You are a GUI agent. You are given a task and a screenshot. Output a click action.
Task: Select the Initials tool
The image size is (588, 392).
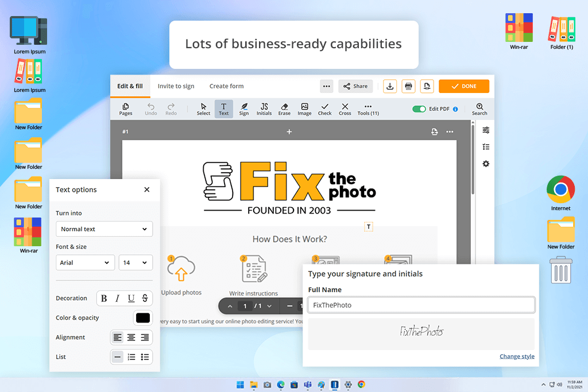click(x=264, y=109)
